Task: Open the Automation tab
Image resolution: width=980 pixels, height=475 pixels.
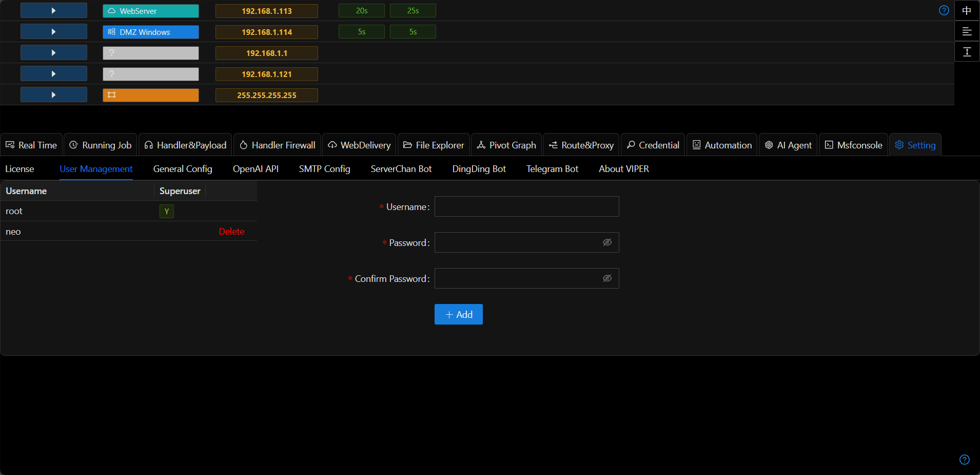Action: (722, 145)
